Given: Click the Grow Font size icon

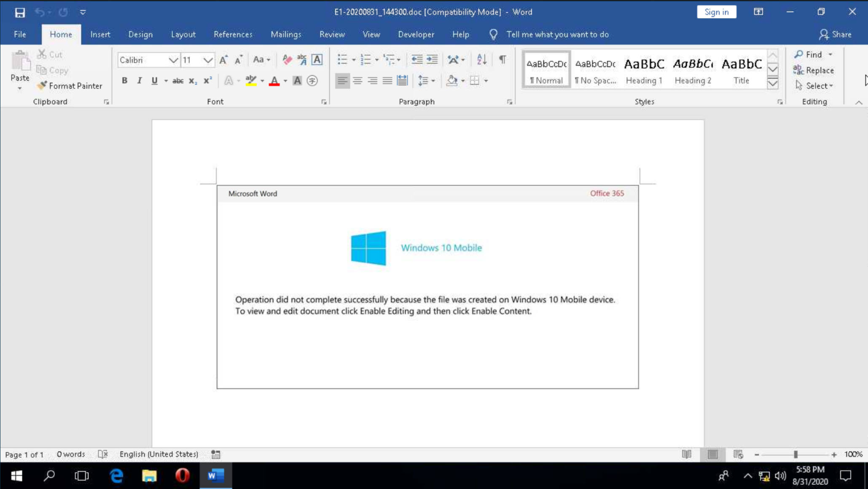Looking at the screenshot, I should [223, 59].
